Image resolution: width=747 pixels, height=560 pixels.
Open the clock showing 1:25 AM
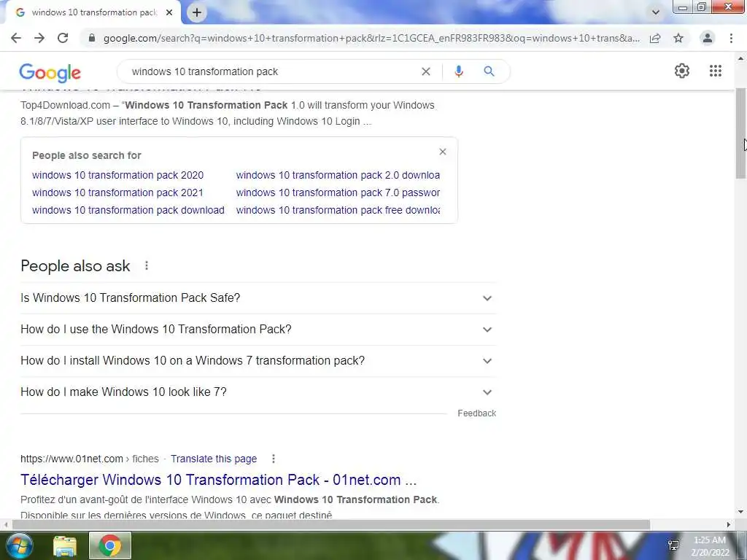pos(710,546)
